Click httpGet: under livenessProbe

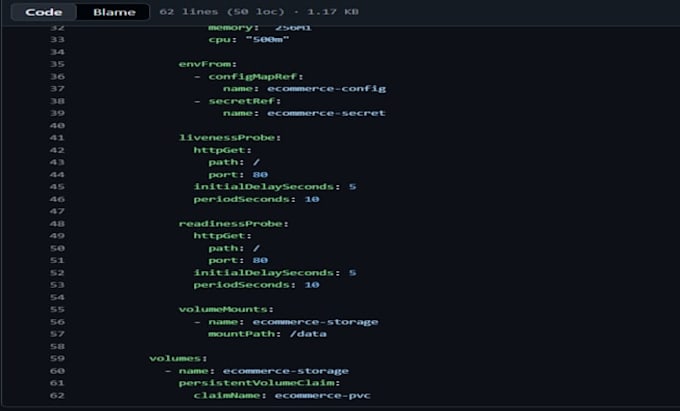pos(222,150)
